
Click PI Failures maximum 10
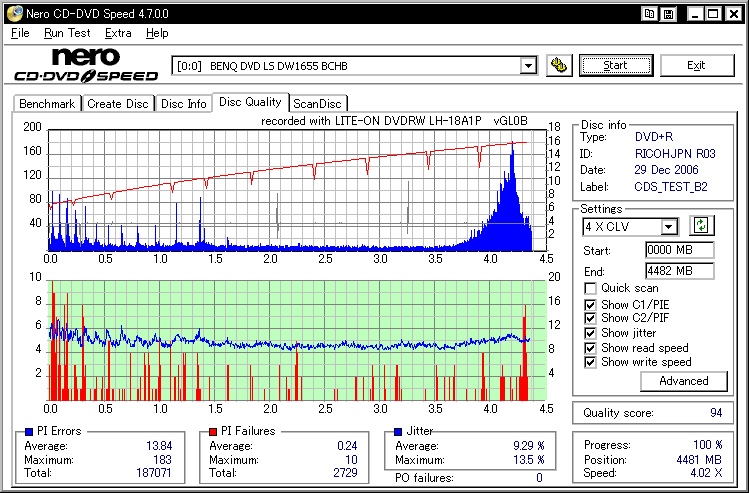pyautogui.click(x=352, y=460)
